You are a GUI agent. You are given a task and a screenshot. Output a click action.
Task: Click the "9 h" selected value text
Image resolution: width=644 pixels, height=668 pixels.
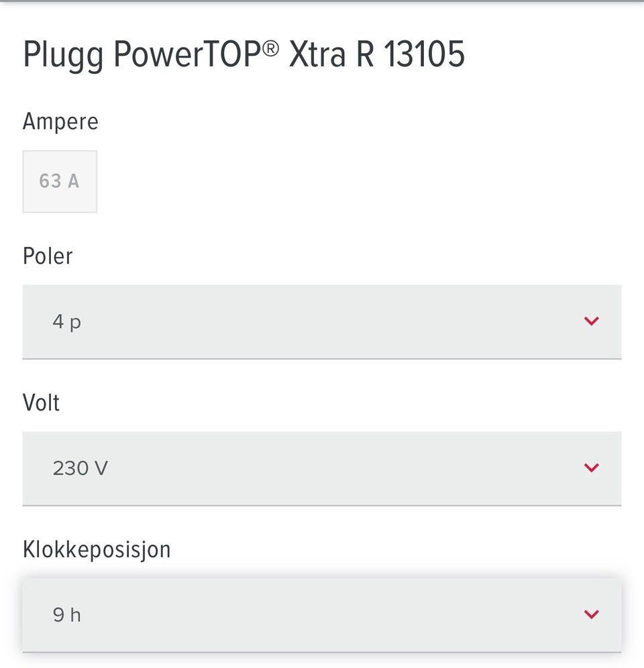(67, 614)
